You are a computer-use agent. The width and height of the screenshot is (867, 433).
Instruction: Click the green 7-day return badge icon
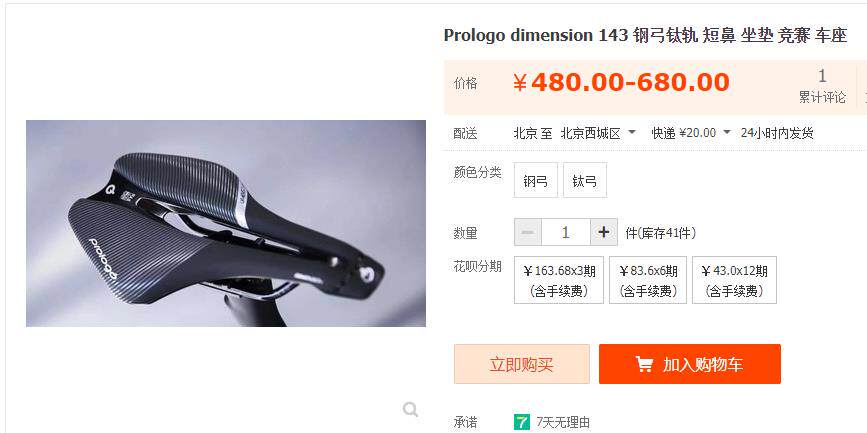[521, 422]
